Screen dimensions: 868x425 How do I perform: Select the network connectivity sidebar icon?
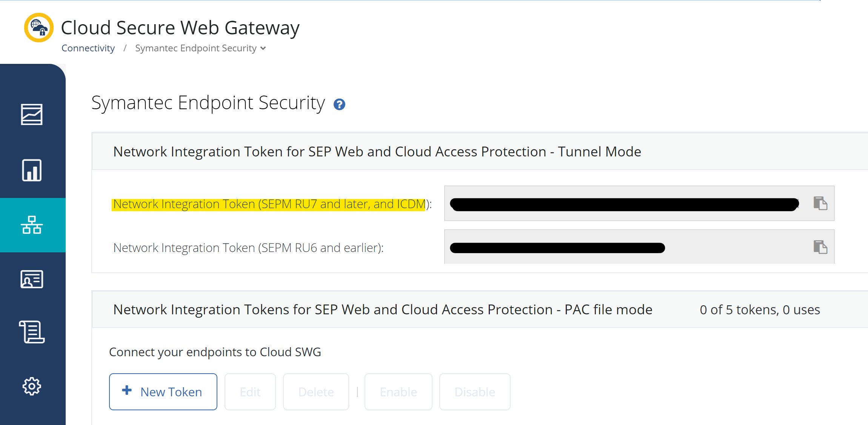point(32,225)
